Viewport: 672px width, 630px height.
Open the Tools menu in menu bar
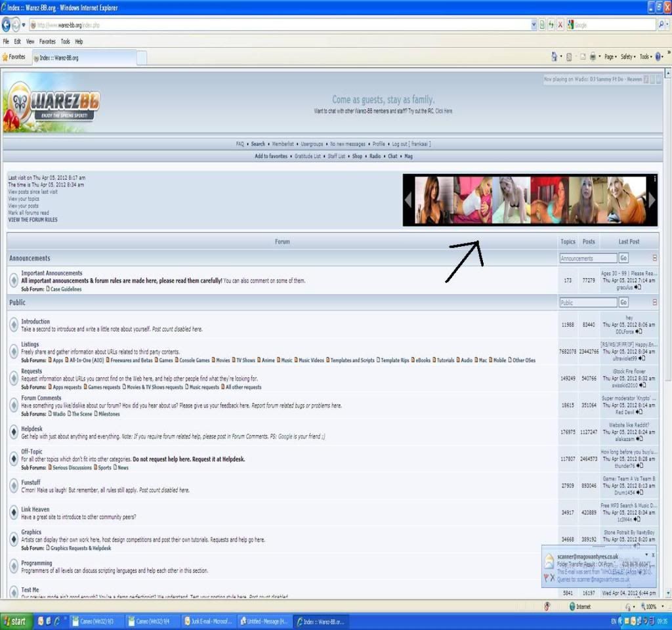coord(65,41)
